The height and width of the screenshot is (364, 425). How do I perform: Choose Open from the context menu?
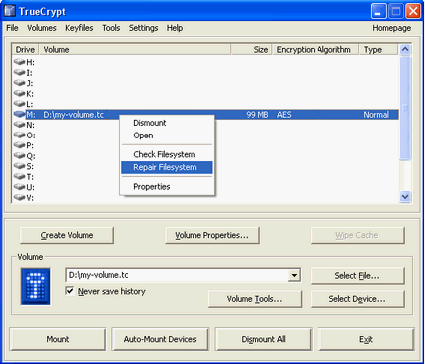coord(167,135)
